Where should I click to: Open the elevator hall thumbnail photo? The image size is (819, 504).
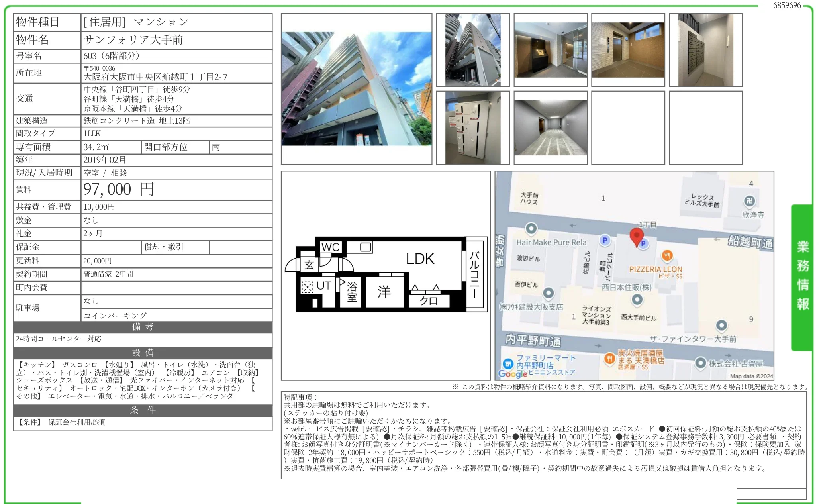tap(628, 50)
